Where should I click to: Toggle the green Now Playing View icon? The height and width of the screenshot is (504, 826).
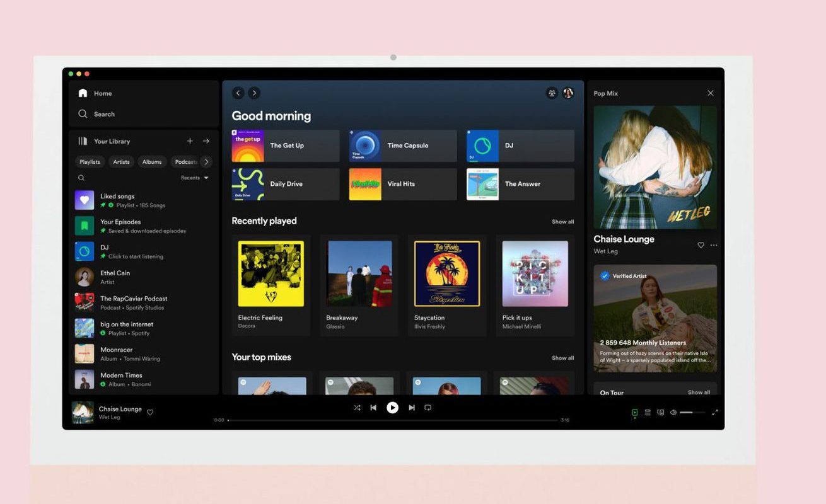[635, 413]
